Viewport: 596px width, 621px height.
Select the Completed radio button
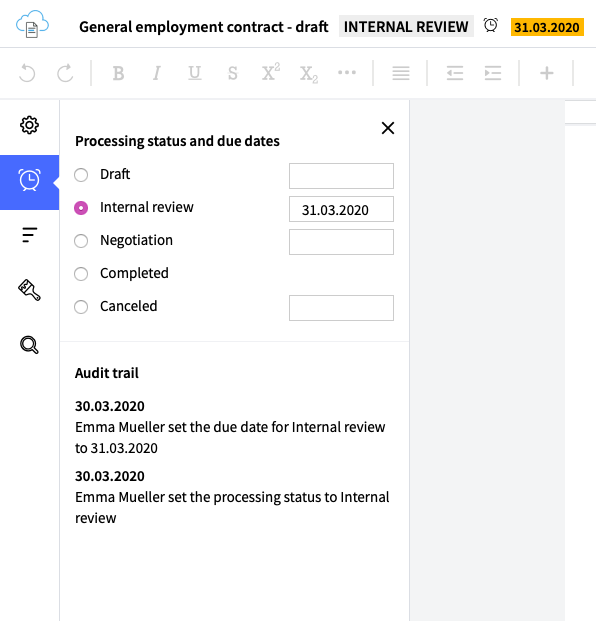81,274
